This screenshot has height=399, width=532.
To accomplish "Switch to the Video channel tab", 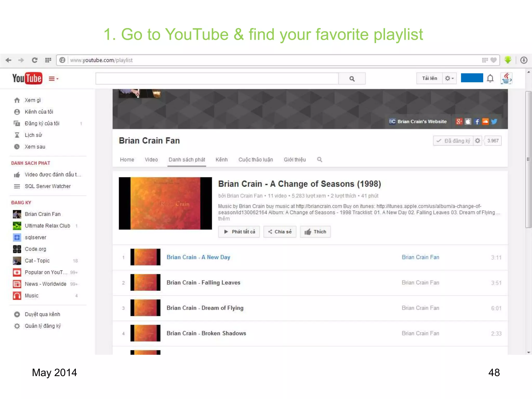I will click(x=151, y=160).
